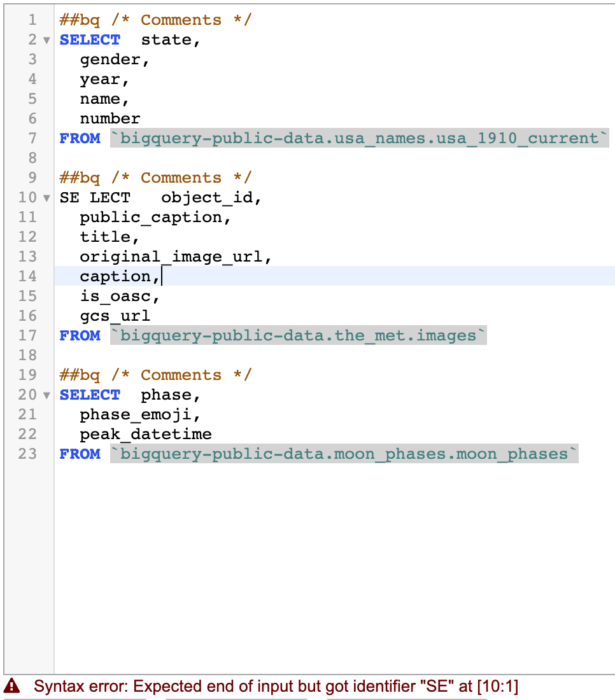The height and width of the screenshot is (700, 615).
Task: Click 'phase,' after SELECT on line 20
Action: tap(171, 395)
